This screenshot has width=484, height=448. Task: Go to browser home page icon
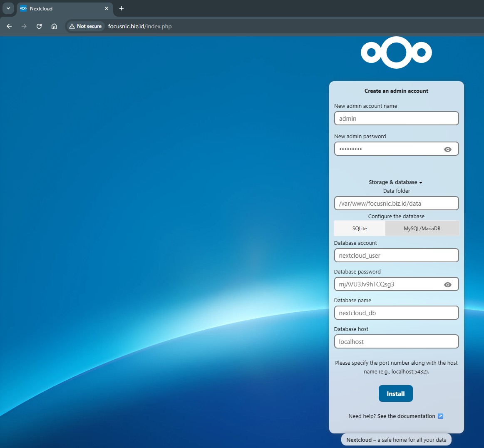(x=54, y=26)
